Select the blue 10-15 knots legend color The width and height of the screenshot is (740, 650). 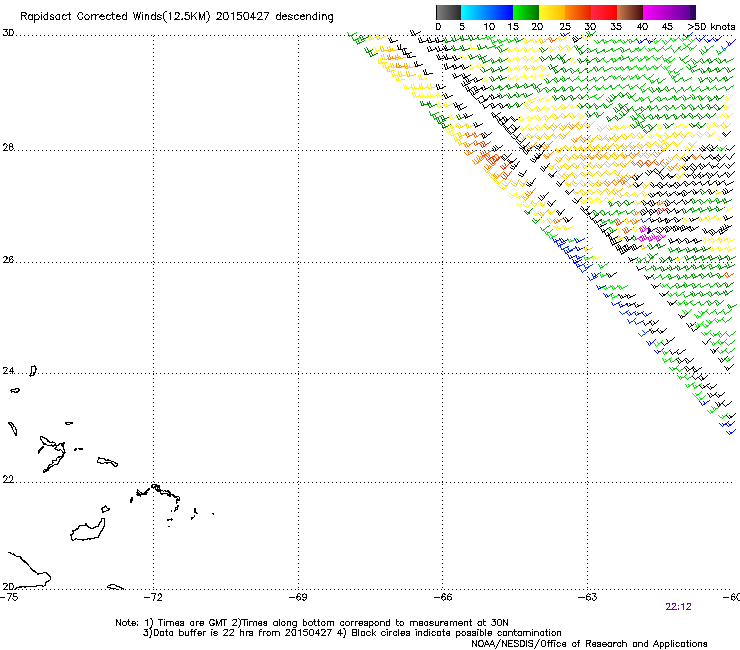click(500, 12)
